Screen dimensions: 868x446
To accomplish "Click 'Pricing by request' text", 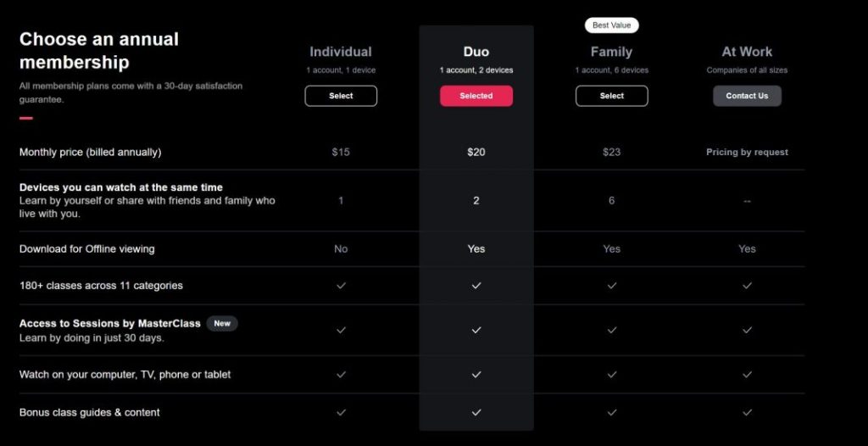I will tap(747, 152).
